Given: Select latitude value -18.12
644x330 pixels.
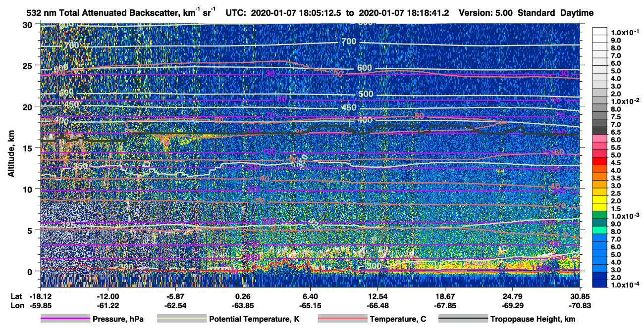Looking at the screenshot, I should (x=40, y=296).
